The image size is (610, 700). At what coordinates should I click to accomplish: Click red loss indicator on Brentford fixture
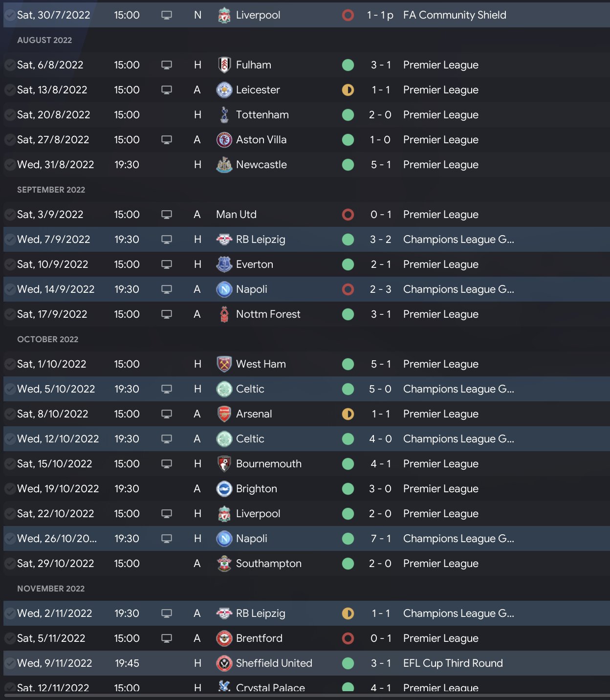click(x=348, y=638)
